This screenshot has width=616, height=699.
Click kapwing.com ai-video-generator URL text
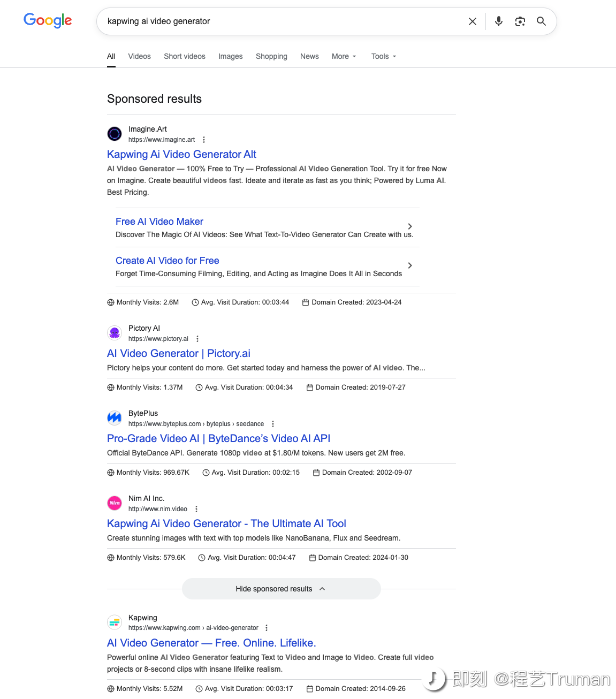point(193,628)
